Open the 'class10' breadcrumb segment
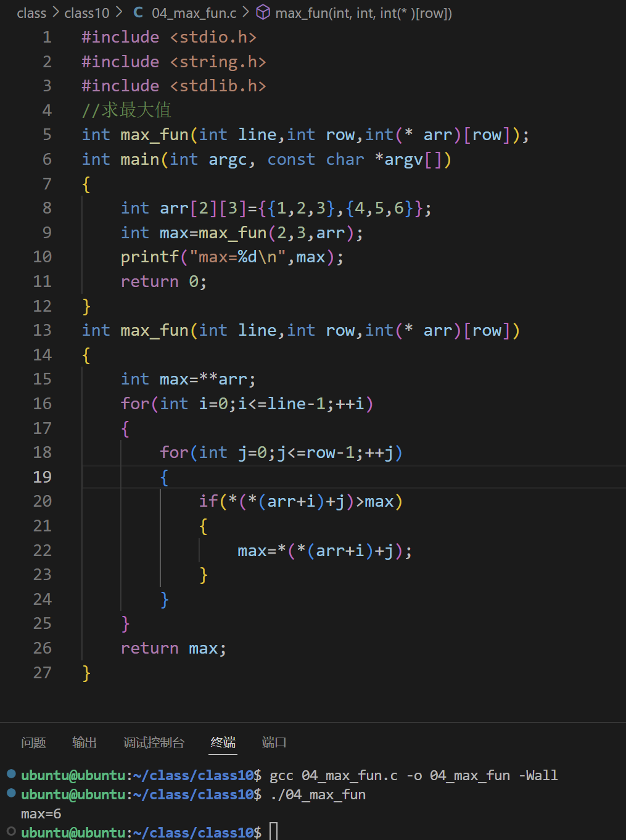Screen dimensions: 626x840 point(87,13)
